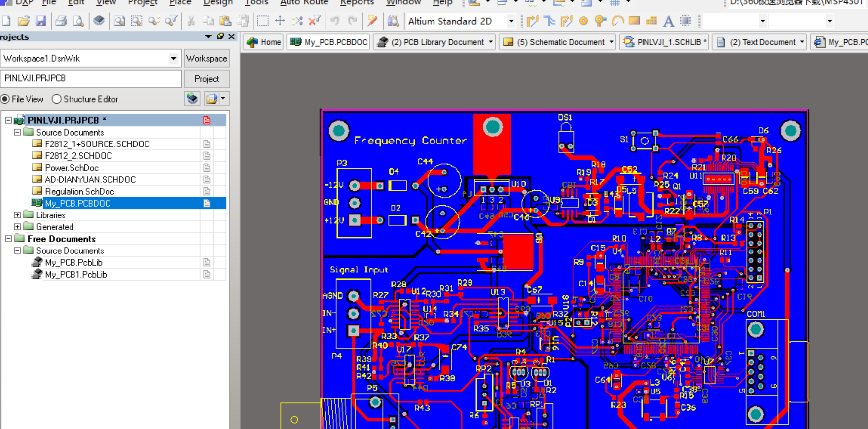Save the document with the floppy disk icon
868x429 pixels.
[x=40, y=21]
